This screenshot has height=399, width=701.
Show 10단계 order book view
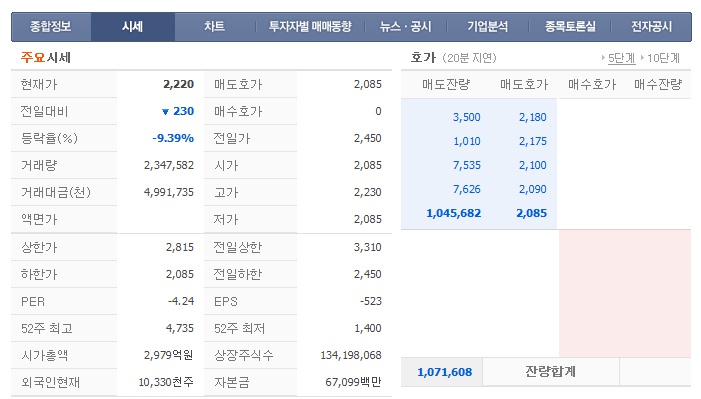pos(663,58)
